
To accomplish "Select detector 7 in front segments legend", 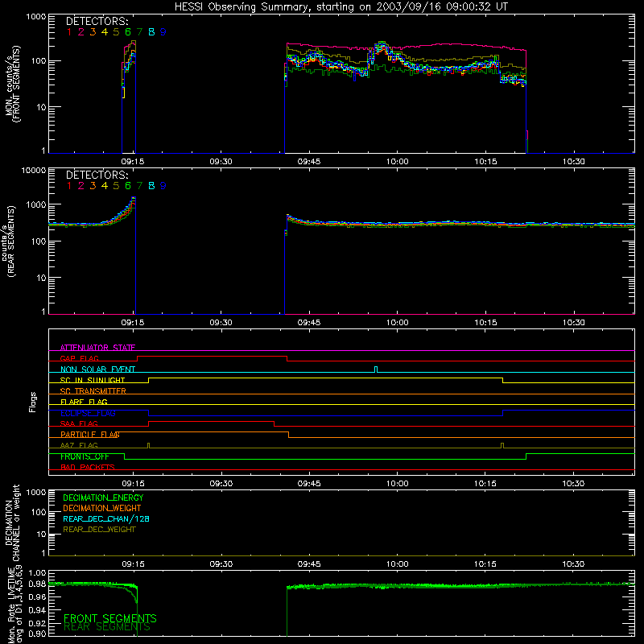I will point(139,32).
